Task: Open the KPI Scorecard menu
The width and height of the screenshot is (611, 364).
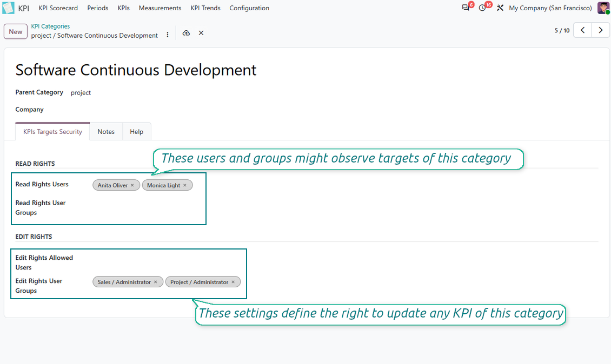Action: point(58,8)
